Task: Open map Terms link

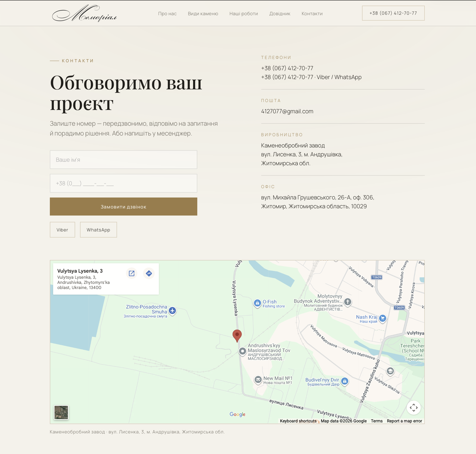Action: (377, 421)
